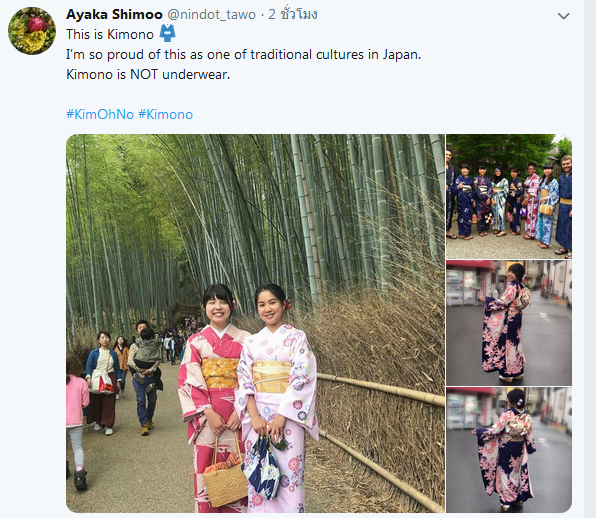Click the 'Kimono is NOT underwear' line

pyautogui.click(x=148, y=74)
